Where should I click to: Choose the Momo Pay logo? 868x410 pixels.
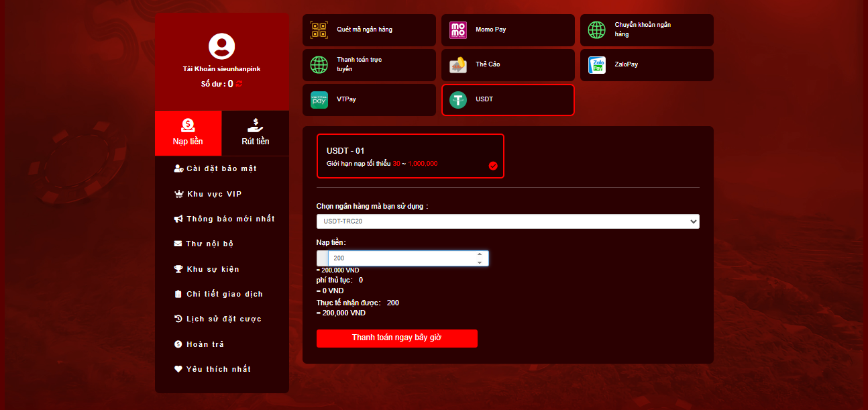click(458, 30)
